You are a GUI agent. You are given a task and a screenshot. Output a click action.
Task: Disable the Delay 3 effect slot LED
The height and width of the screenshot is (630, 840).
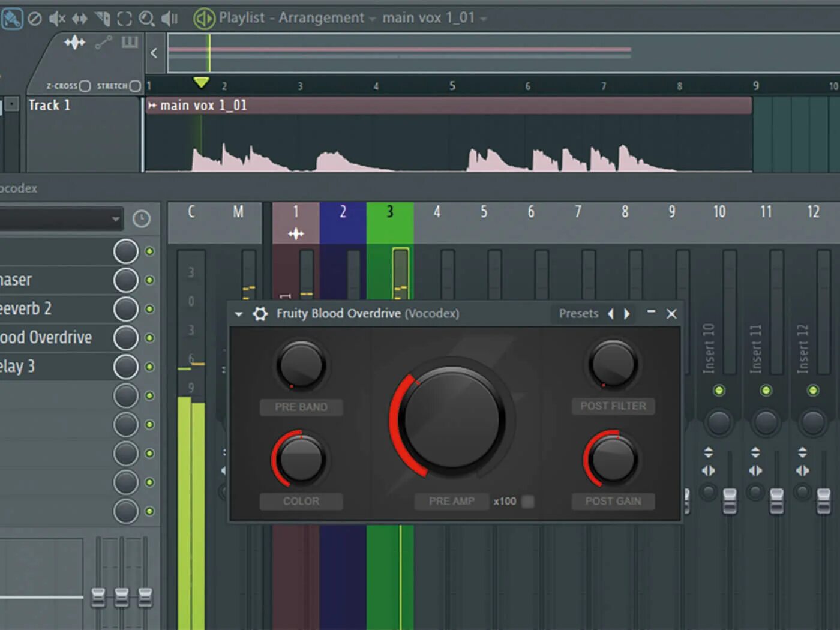149,367
